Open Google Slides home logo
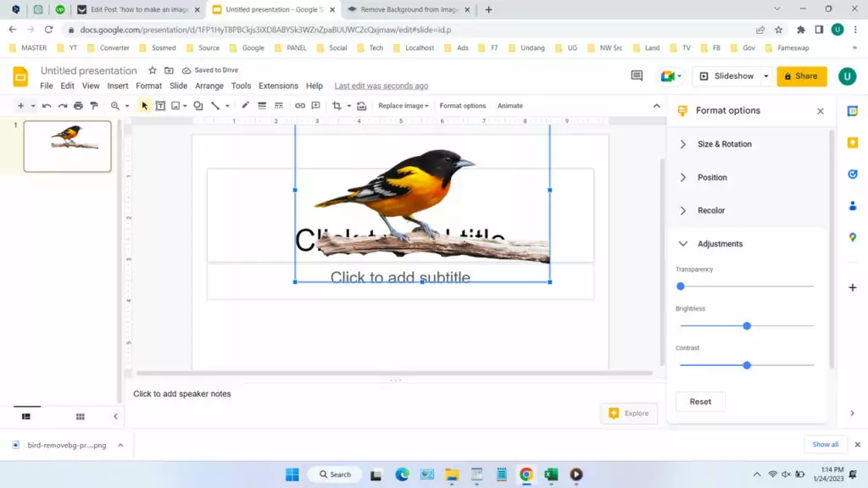The image size is (868, 488). coord(20,77)
